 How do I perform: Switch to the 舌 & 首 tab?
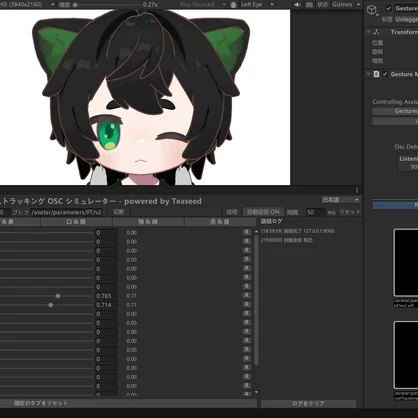pyautogui.click(x=220, y=222)
